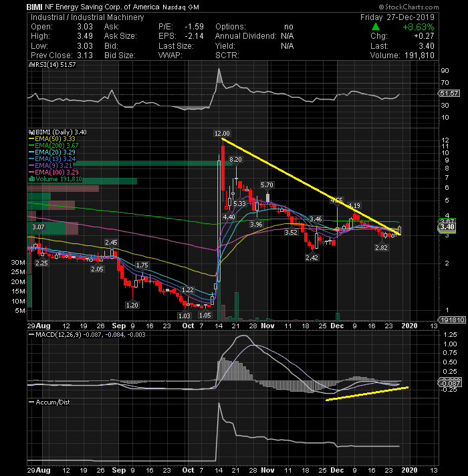This screenshot has height=476, width=468.
Task: Click the Nov month label under price chart
Action: (267, 326)
